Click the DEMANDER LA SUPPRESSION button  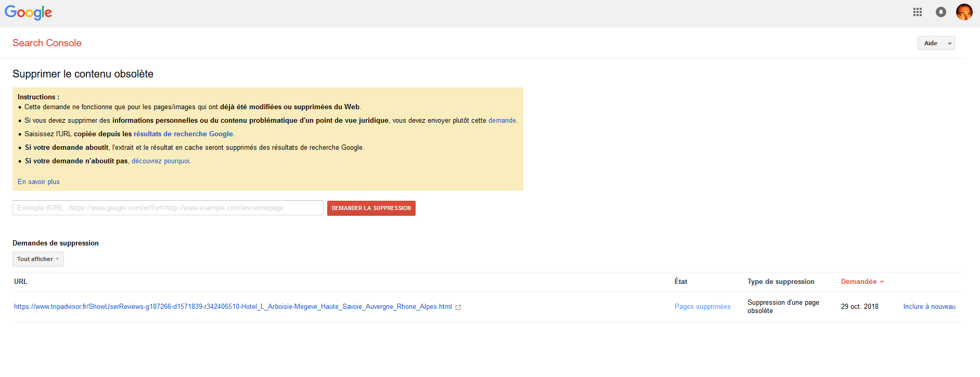(371, 208)
